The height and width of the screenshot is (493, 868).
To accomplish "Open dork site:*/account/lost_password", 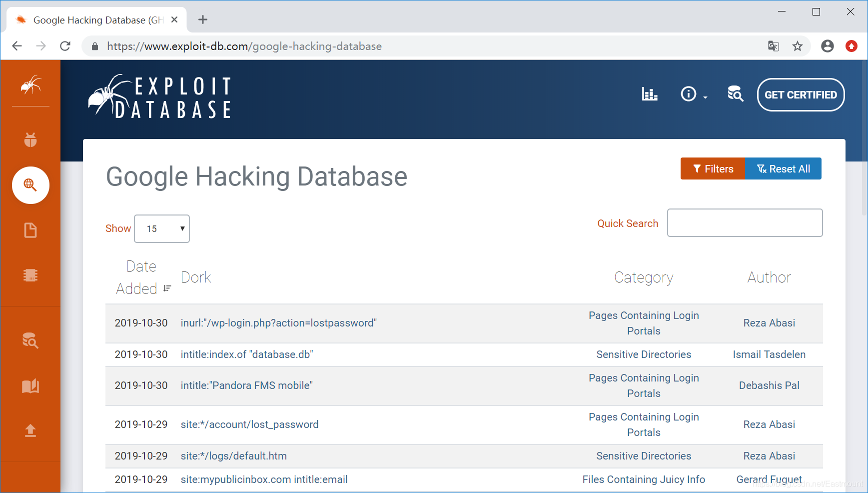I will (250, 424).
